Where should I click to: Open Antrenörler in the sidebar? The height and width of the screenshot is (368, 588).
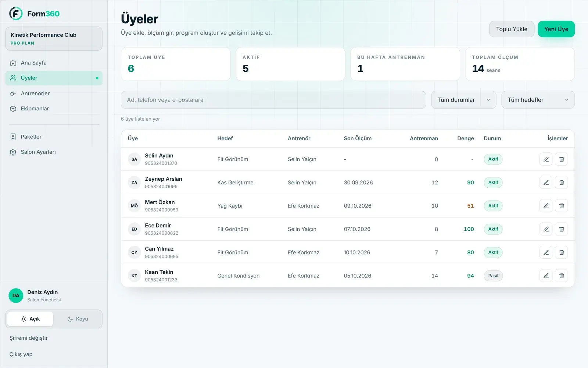(54, 93)
